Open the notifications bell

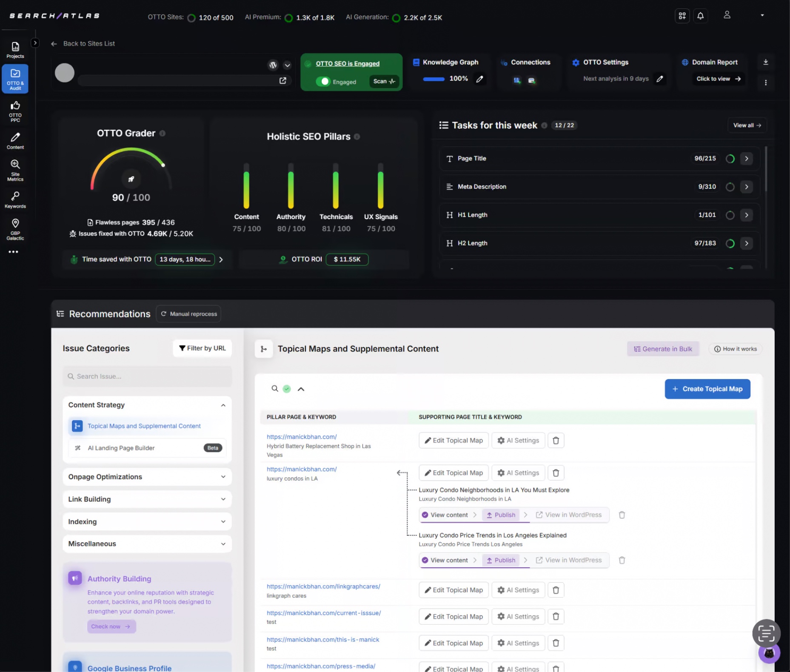(x=700, y=16)
